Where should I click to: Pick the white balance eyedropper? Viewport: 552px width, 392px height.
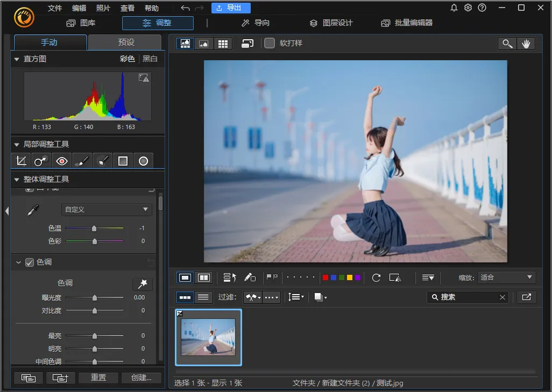coord(33,210)
